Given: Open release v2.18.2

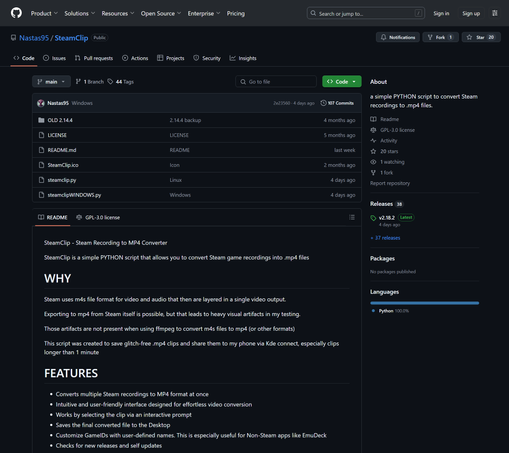Looking at the screenshot, I should tap(387, 218).
